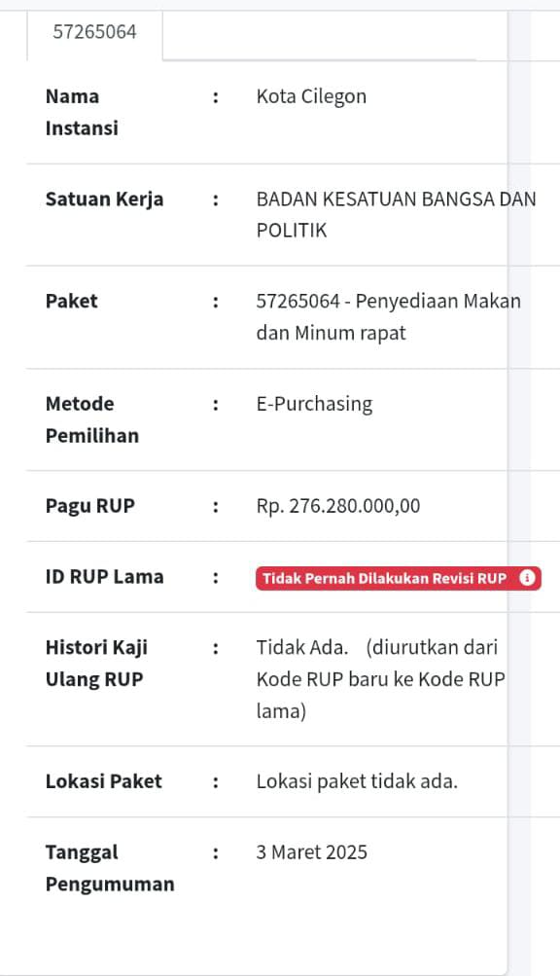
Task: Select the E-Purchasing method value
Action: (314, 405)
